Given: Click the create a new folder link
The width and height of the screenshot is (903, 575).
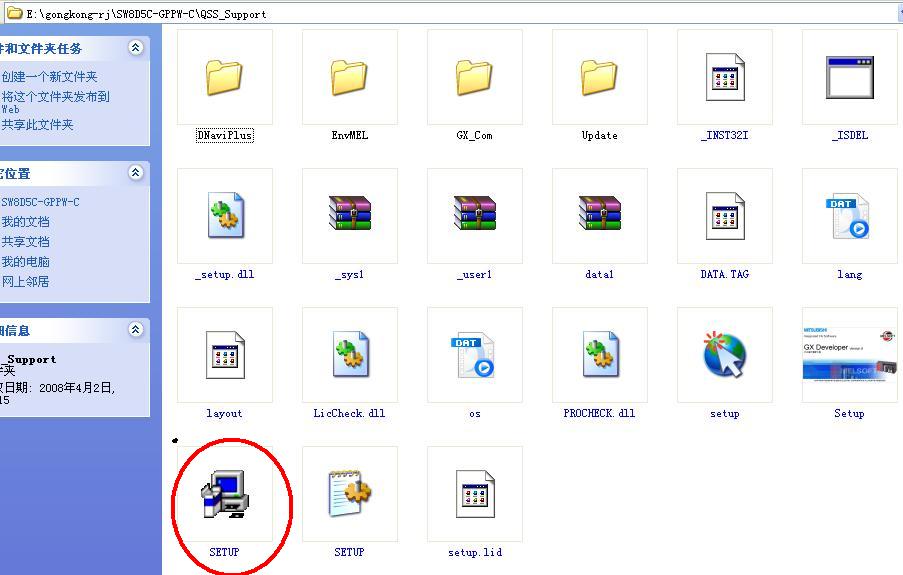Looking at the screenshot, I should coord(49,76).
